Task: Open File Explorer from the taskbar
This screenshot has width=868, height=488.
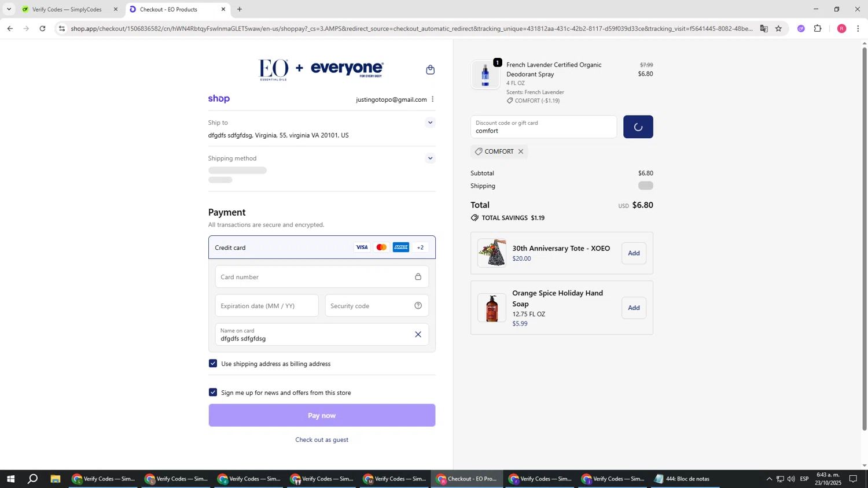Action: tap(56, 479)
